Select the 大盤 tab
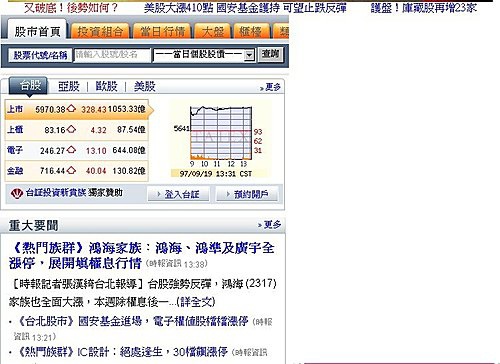 click(213, 32)
